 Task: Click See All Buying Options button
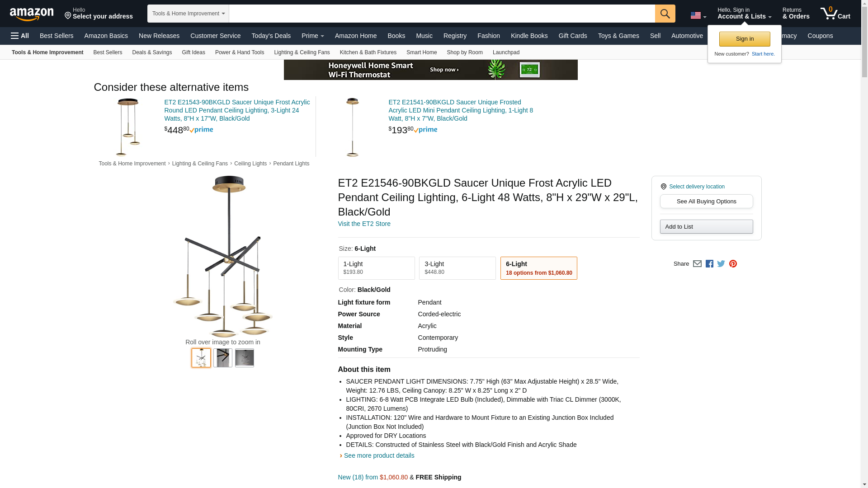coord(706,202)
